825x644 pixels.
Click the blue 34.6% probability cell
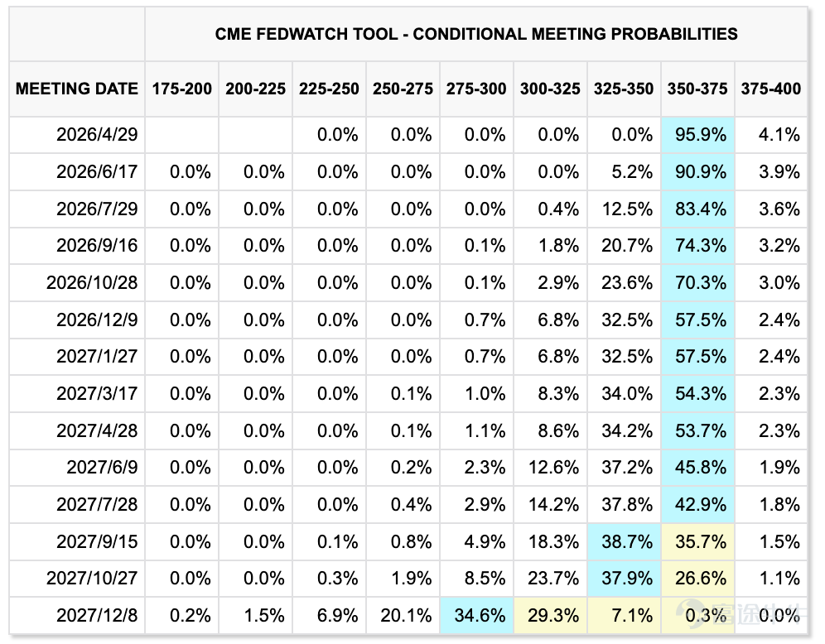pyautogui.click(x=476, y=615)
